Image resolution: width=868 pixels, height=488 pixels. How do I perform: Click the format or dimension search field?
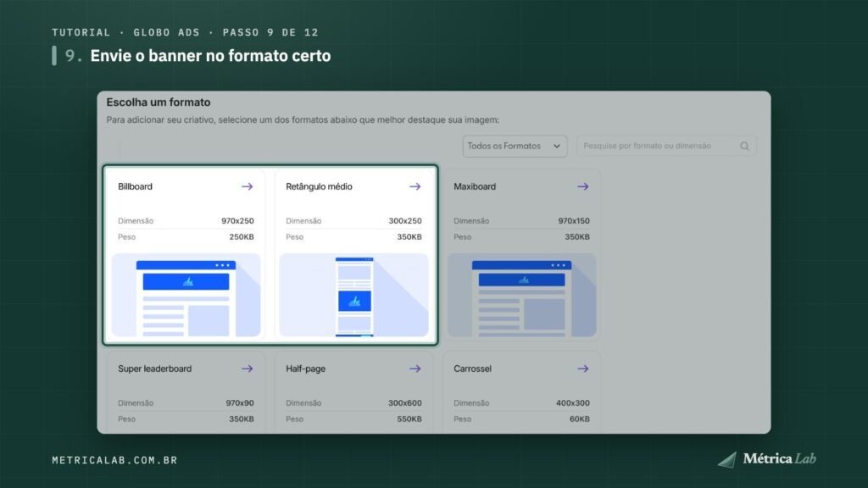[x=666, y=146]
